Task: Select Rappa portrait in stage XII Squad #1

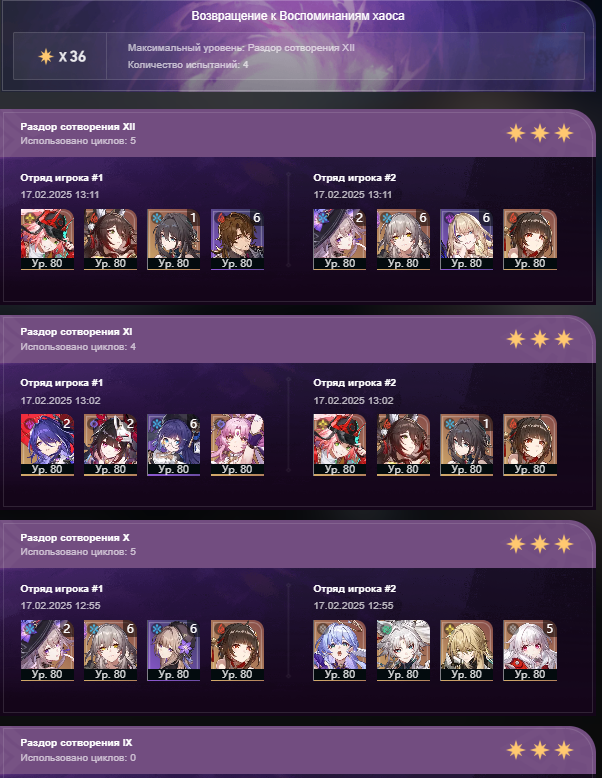Action: coord(47,240)
